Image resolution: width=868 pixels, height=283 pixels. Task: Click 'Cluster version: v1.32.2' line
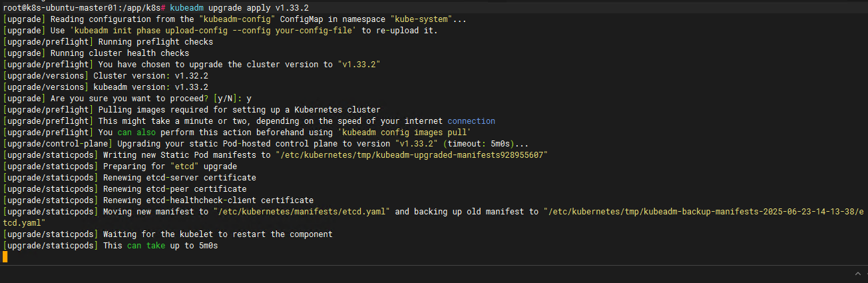pos(105,75)
